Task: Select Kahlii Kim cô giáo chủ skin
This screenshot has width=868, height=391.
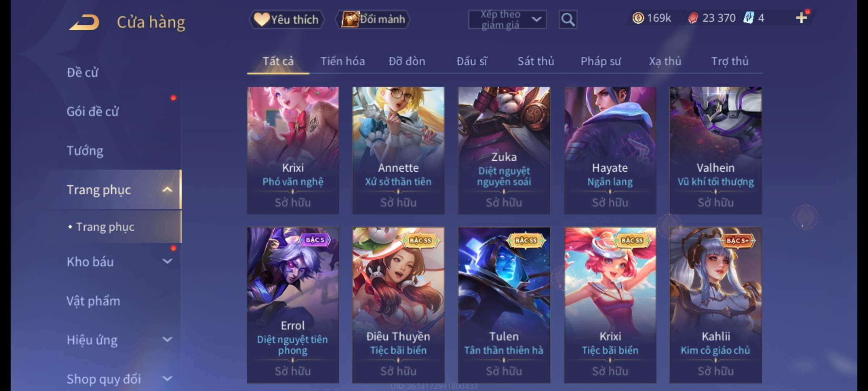Action: pyautogui.click(x=716, y=305)
